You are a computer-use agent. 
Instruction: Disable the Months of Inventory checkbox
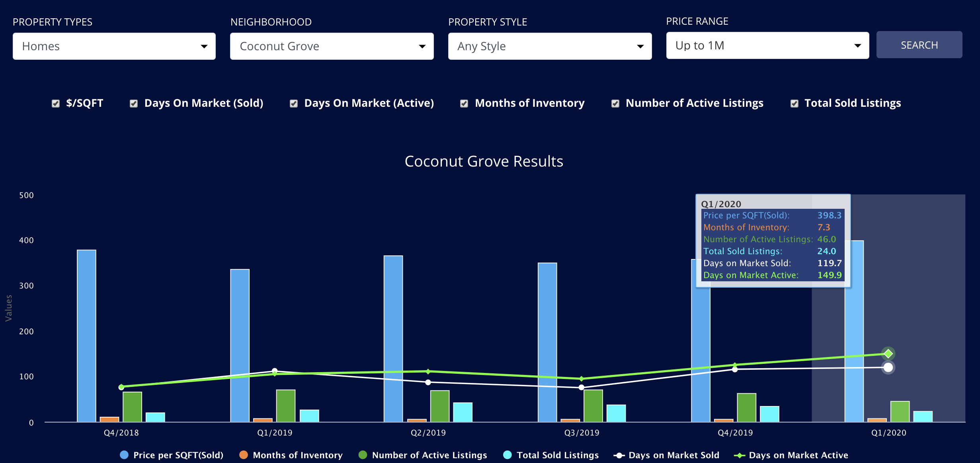464,104
